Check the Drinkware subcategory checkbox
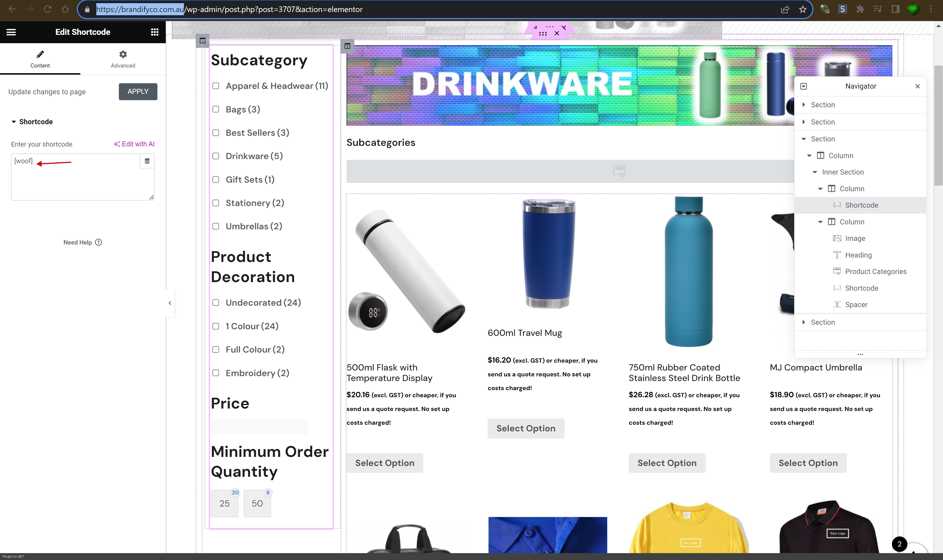 click(x=216, y=156)
